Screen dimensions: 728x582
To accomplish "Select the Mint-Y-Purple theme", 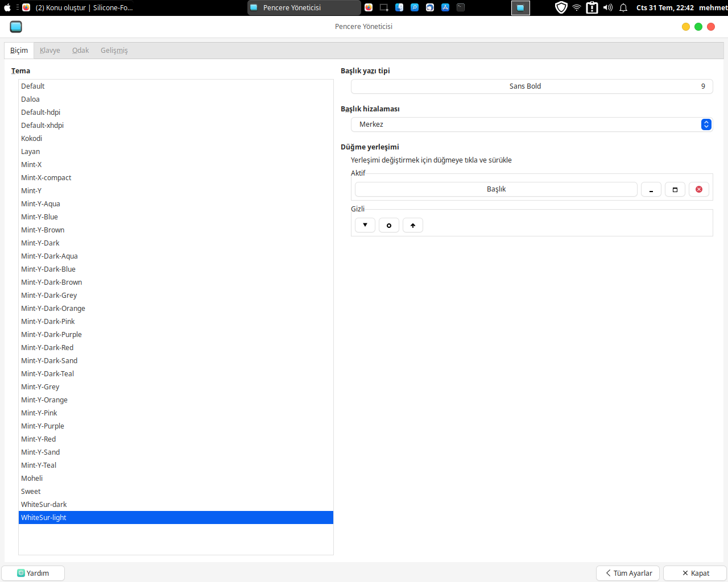I will (176, 426).
